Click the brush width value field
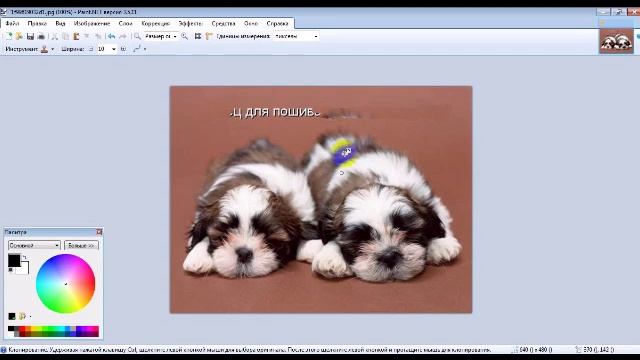The width and height of the screenshot is (640, 360). coord(103,49)
